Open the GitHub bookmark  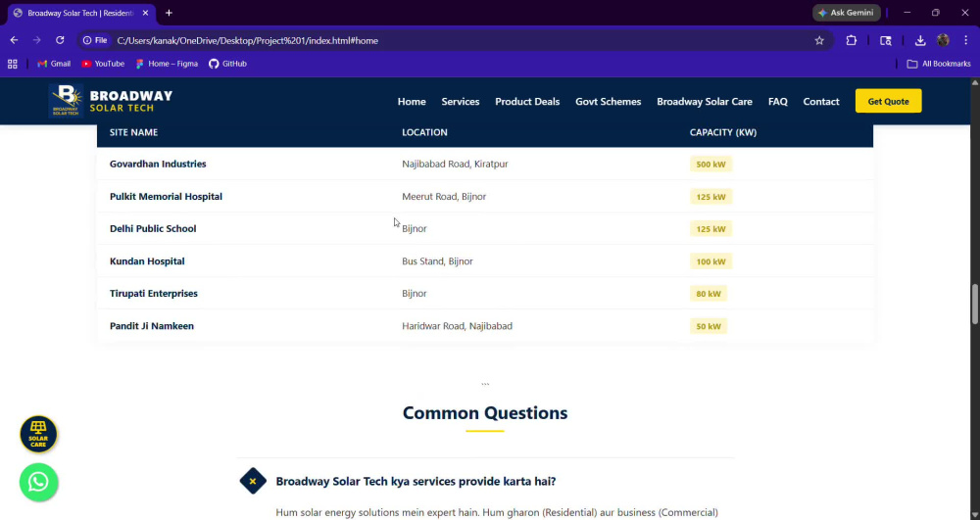pyautogui.click(x=227, y=64)
